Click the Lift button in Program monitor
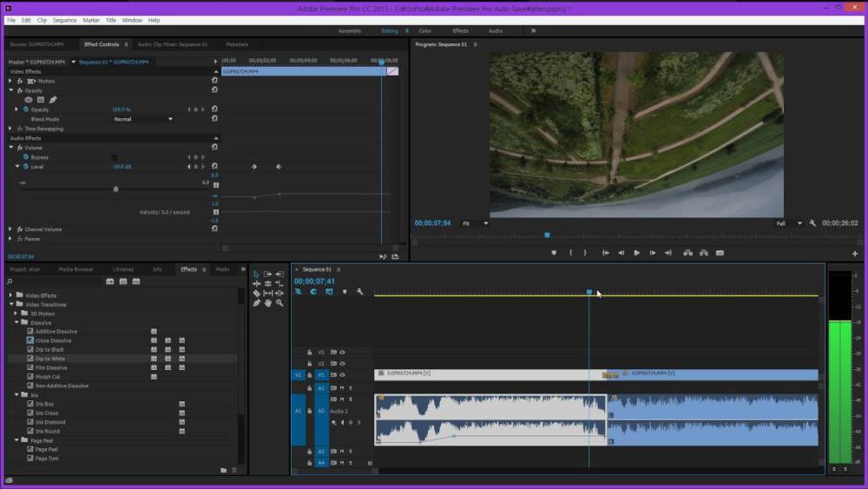 [687, 253]
